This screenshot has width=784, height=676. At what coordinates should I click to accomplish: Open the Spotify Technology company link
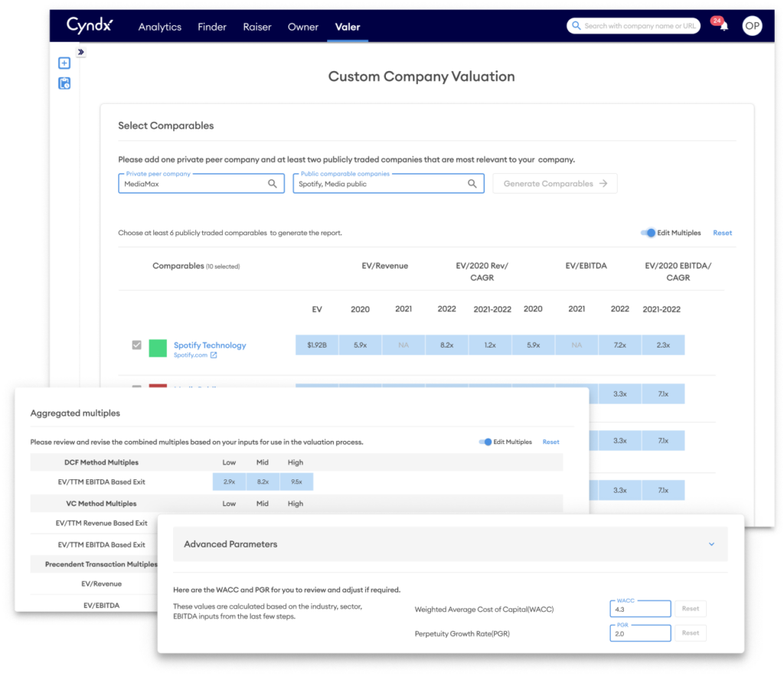(210, 345)
